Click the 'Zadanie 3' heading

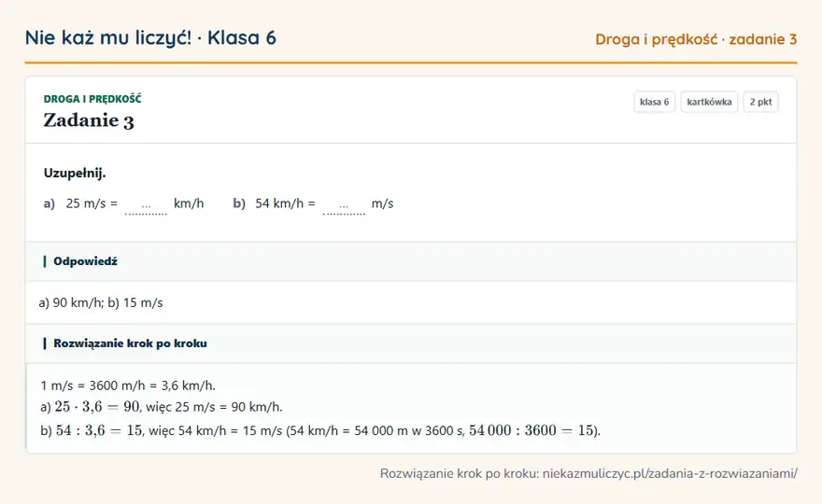(x=89, y=120)
